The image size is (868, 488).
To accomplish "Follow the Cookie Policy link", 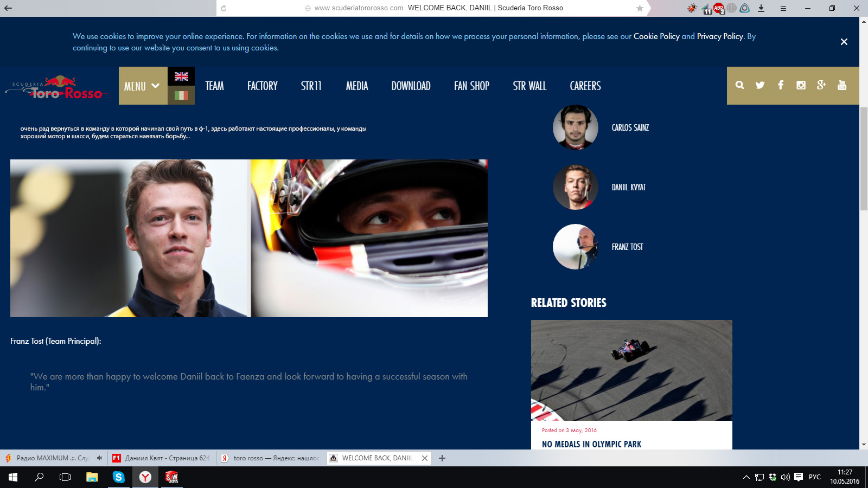I will click(656, 36).
